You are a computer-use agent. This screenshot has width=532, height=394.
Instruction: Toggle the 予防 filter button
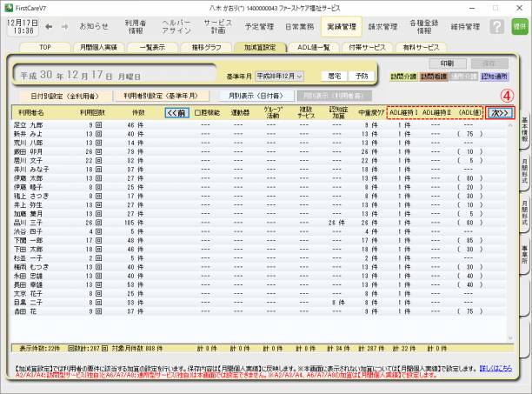(x=365, y=76)
